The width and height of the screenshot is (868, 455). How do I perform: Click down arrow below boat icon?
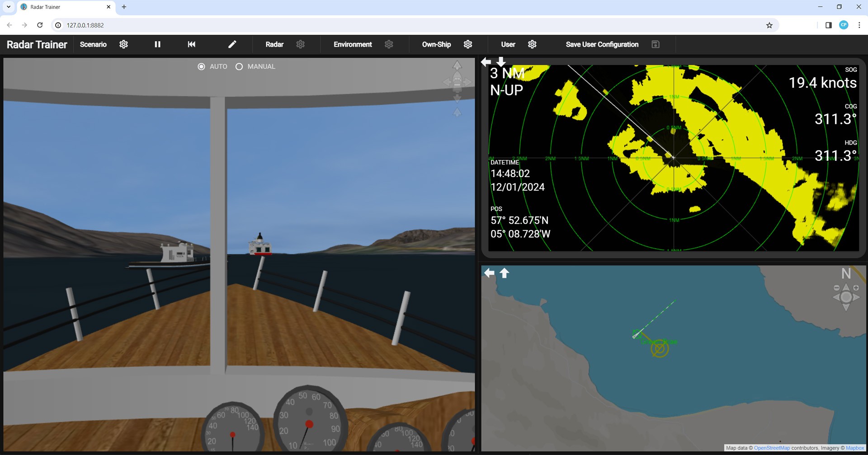[457, 98]
